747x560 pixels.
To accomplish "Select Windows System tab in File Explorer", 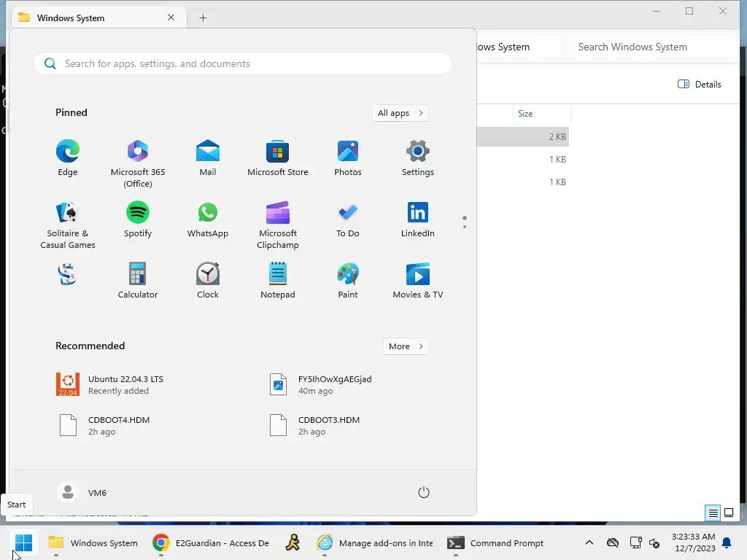I will coord(98,17).
